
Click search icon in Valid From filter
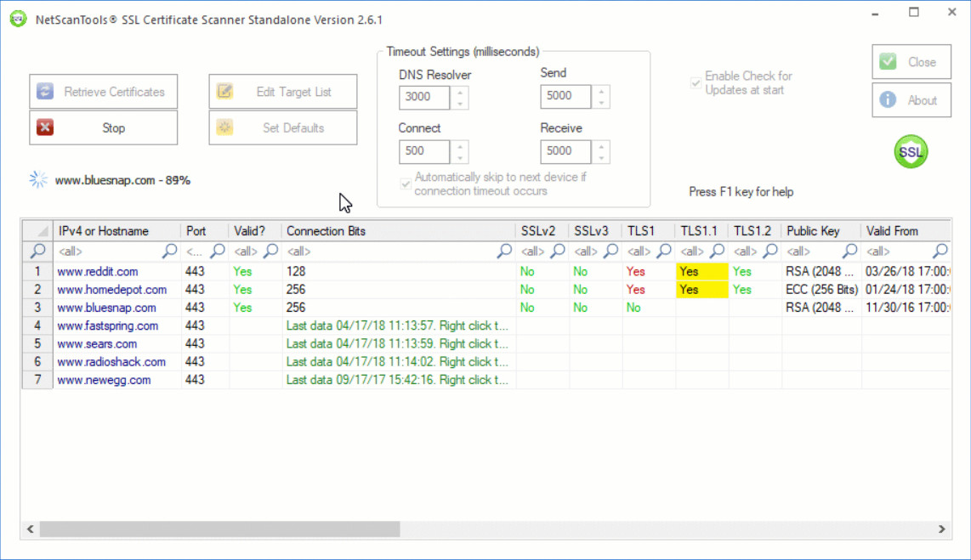coord(940,252)
